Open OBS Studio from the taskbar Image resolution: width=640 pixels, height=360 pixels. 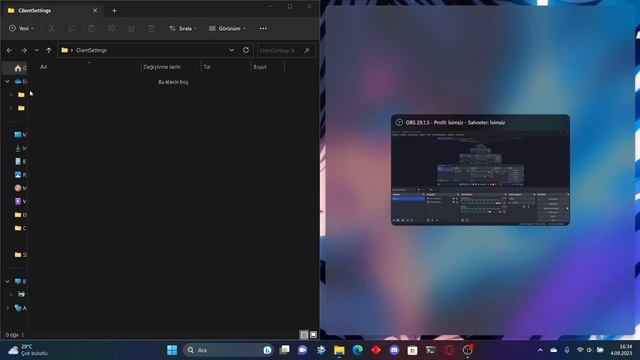468,350
